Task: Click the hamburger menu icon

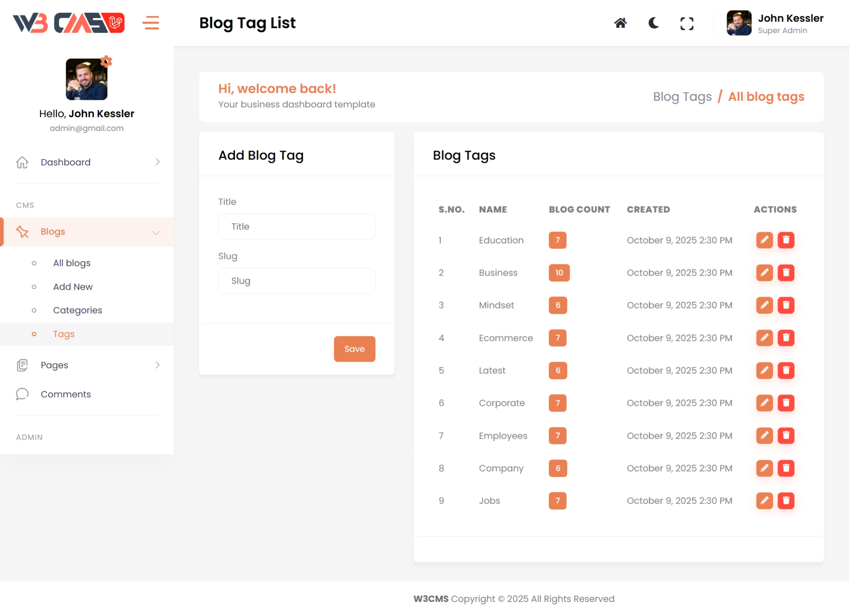Action: 150,23
